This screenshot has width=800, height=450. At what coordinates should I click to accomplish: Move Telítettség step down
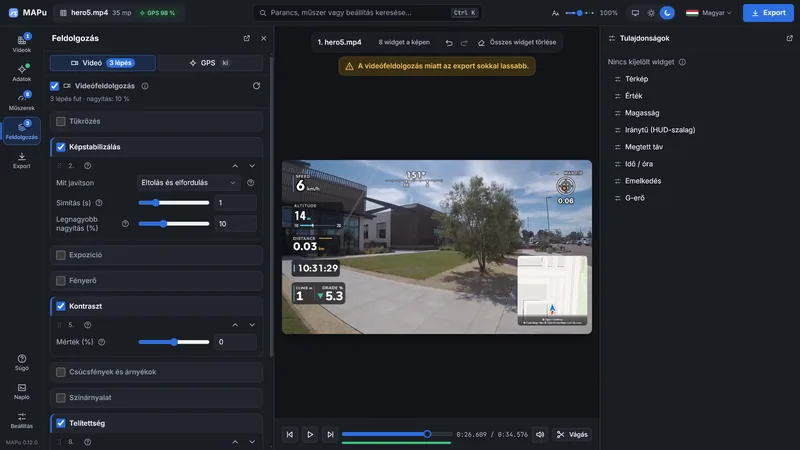[x=252, y=442]
